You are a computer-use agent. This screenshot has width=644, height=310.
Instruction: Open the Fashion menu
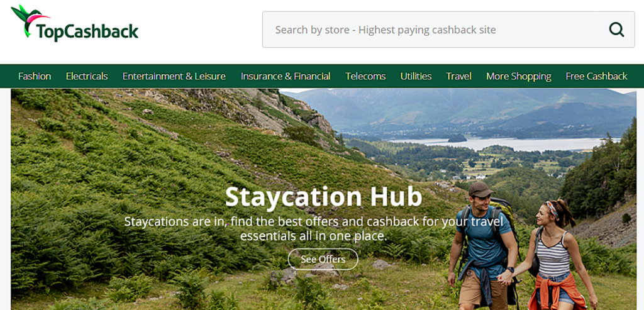click(x=35, y=76)
